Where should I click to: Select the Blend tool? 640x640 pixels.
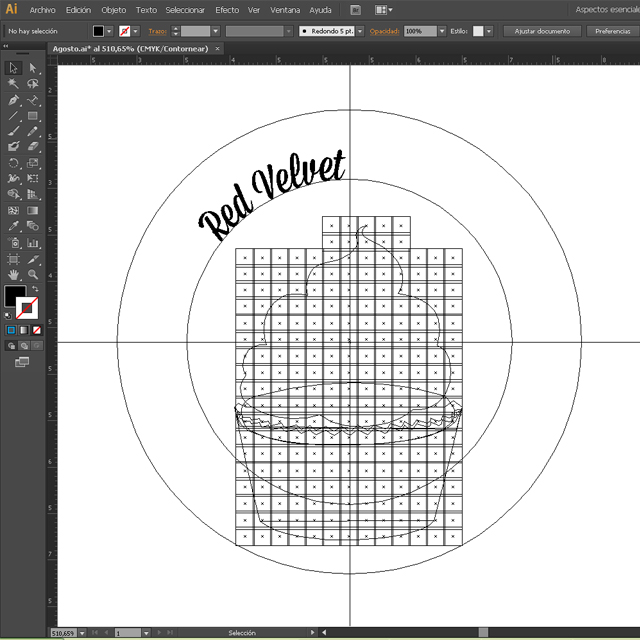click(33, 226)
